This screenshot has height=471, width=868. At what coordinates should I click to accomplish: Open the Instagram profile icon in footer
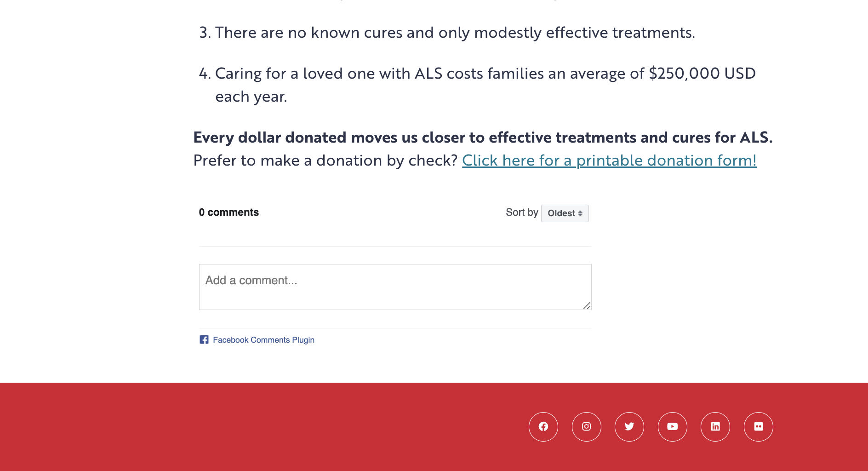click(586, 427)
